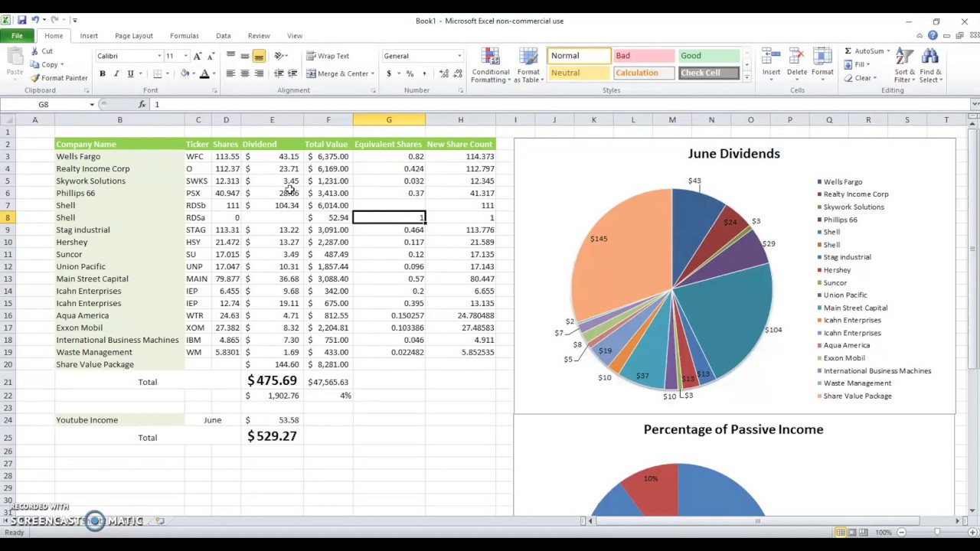Click AutoSum sigma icon

(848, 51)
